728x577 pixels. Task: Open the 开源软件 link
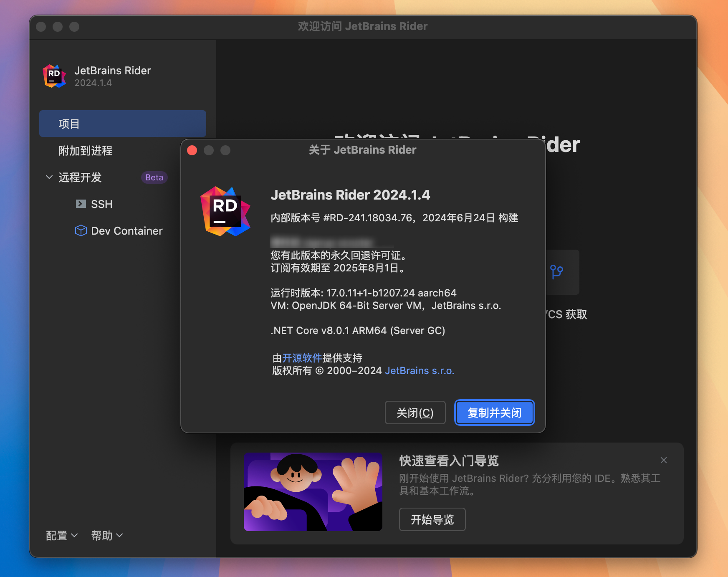(x=302, y=358)
